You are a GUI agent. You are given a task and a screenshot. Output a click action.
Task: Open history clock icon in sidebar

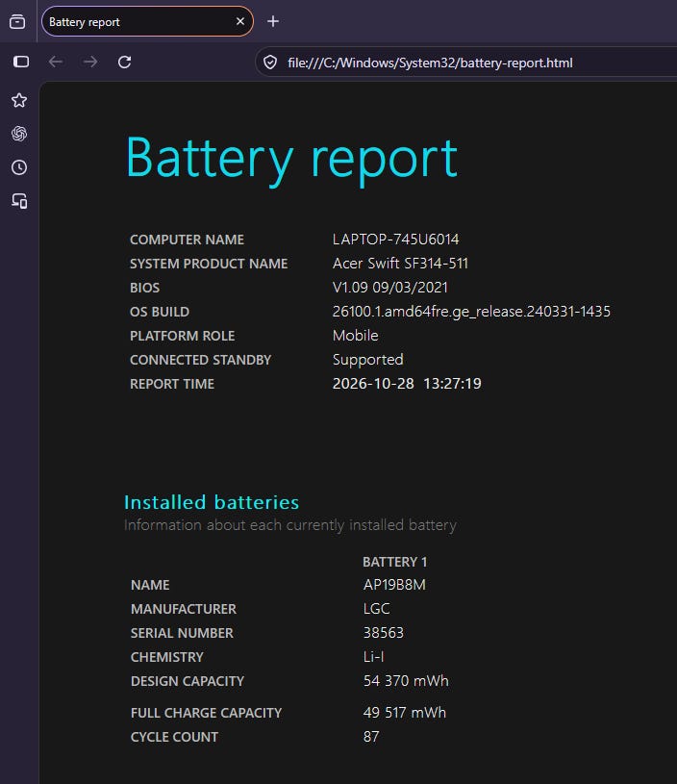19,167
